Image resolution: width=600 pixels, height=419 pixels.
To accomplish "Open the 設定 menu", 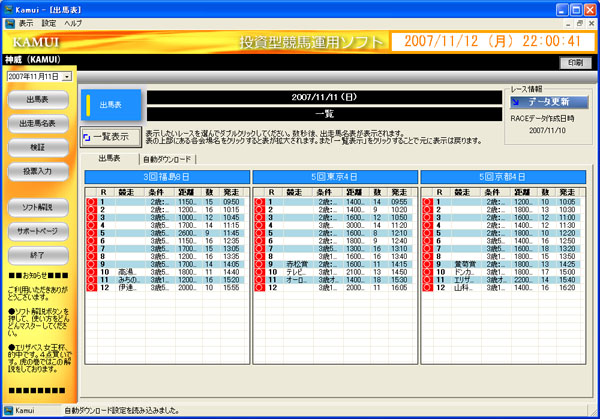I will [x=49, y=22].
